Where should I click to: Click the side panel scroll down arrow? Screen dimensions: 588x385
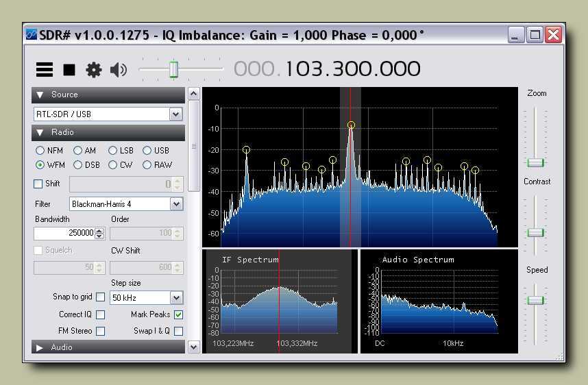click(193, 347)
